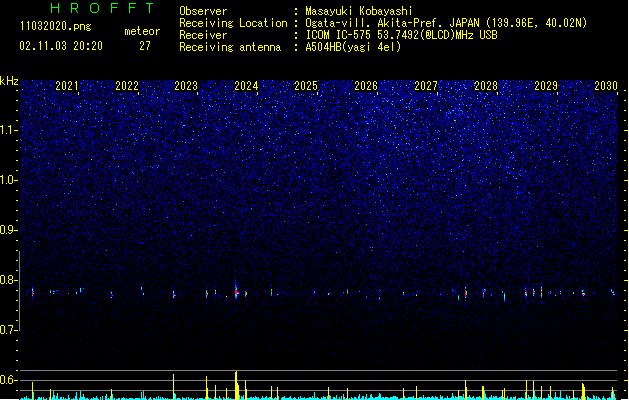Click the 0.7 kHz axis label
629x400 pixels.
9,330
